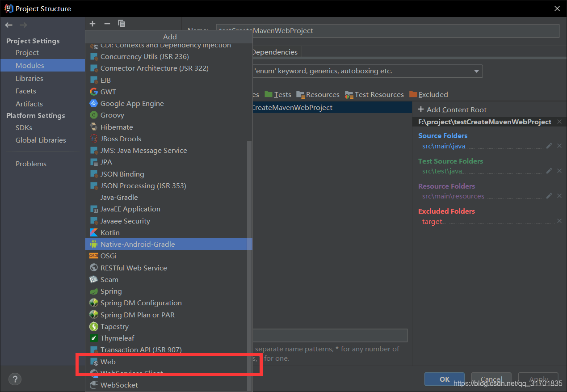Select GWT framework from Add list
Image resolution: width=567 pixels, height=392 pixels.
168,92
